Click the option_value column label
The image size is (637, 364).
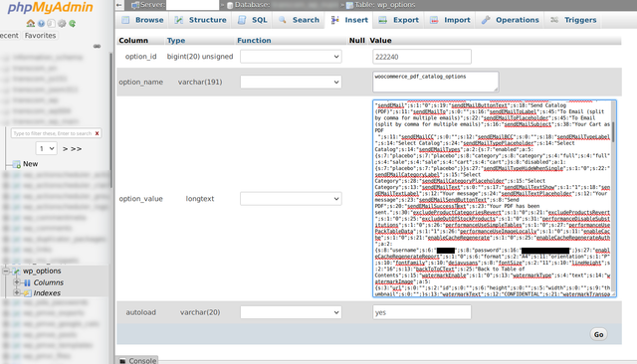click(x=140, y=199)
